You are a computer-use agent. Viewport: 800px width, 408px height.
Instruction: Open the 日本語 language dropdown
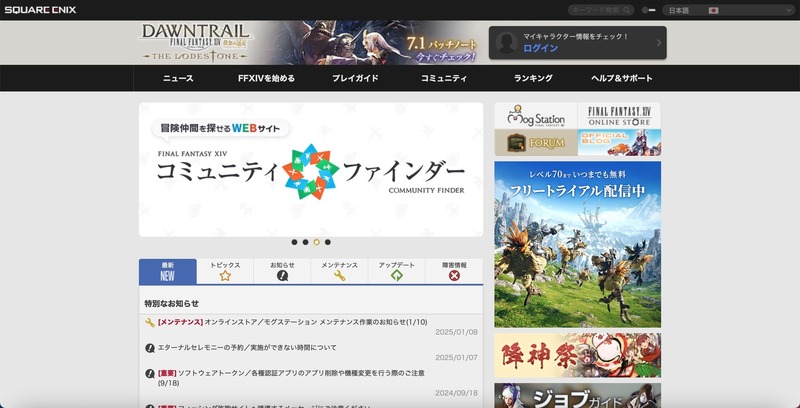706,10
